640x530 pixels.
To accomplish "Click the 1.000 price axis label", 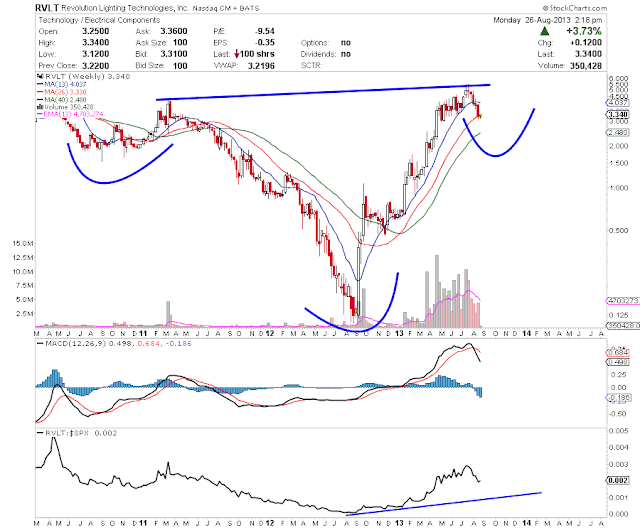I will 618,188.
